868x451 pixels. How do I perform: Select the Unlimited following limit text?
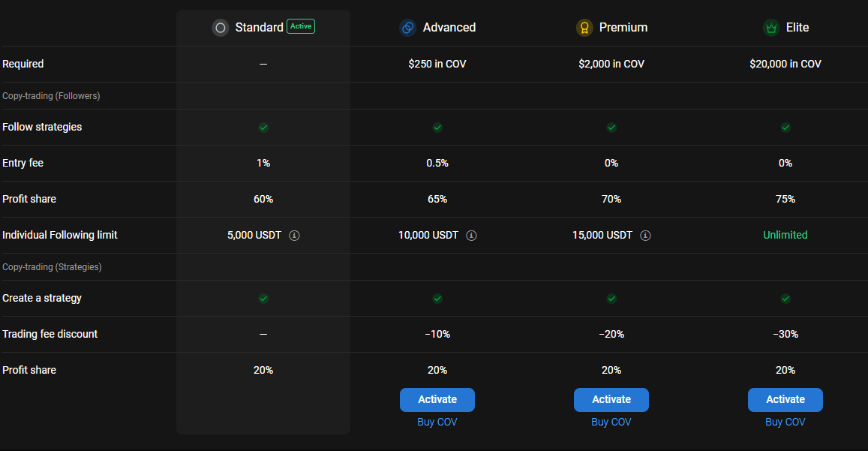[785, 235]
